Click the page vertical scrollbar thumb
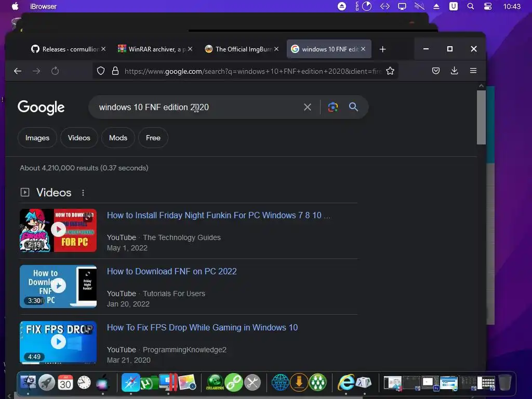 [x=481, y=117]
